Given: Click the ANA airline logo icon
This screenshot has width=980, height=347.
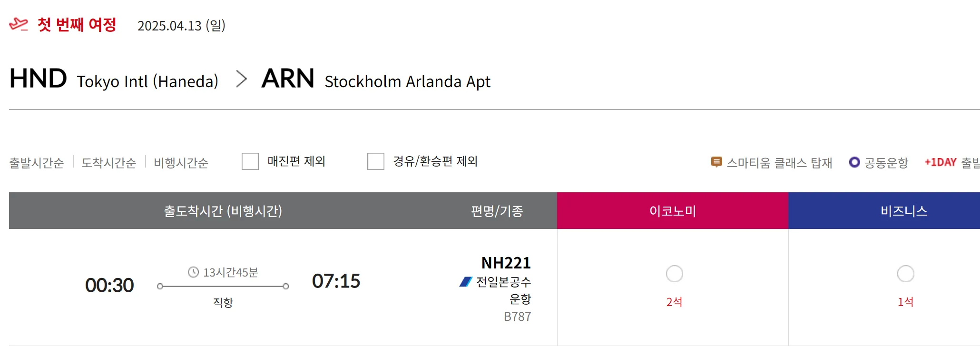Looking at the screenshot, I should pyautogui.click(x=465, y=282).
